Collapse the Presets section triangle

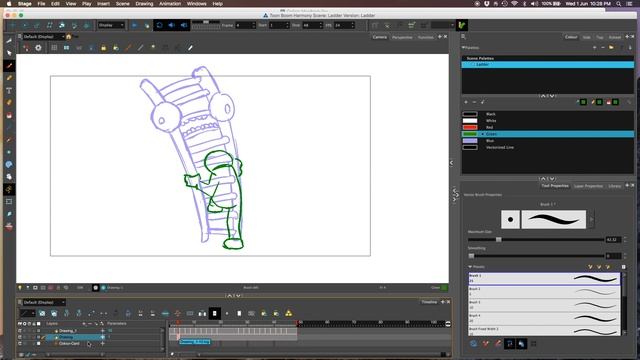click(470, 267)
